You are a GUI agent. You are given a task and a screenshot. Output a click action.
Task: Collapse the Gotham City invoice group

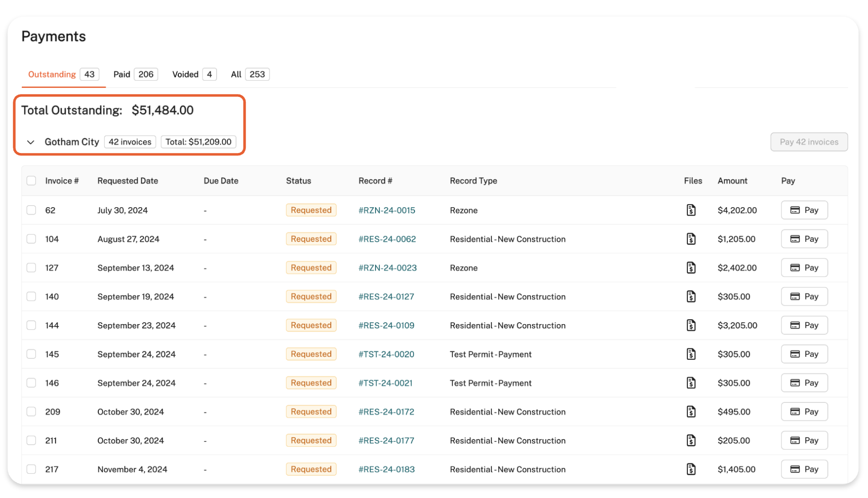click(31, 142)
